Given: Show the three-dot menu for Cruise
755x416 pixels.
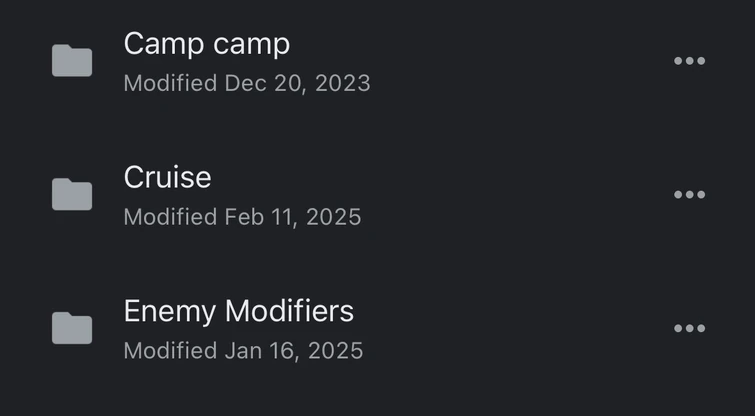Looking at the screenshot, I should coord(690,195).
